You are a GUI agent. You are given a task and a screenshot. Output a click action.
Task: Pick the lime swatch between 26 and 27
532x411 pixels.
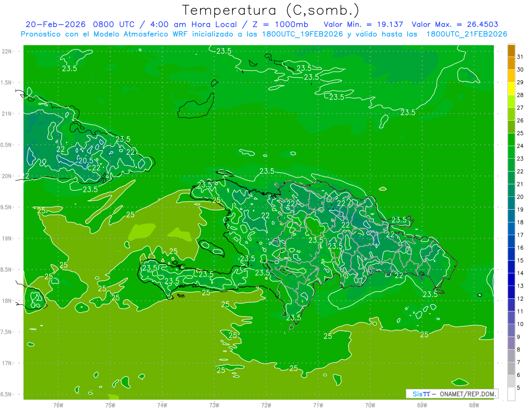[511, 114]
